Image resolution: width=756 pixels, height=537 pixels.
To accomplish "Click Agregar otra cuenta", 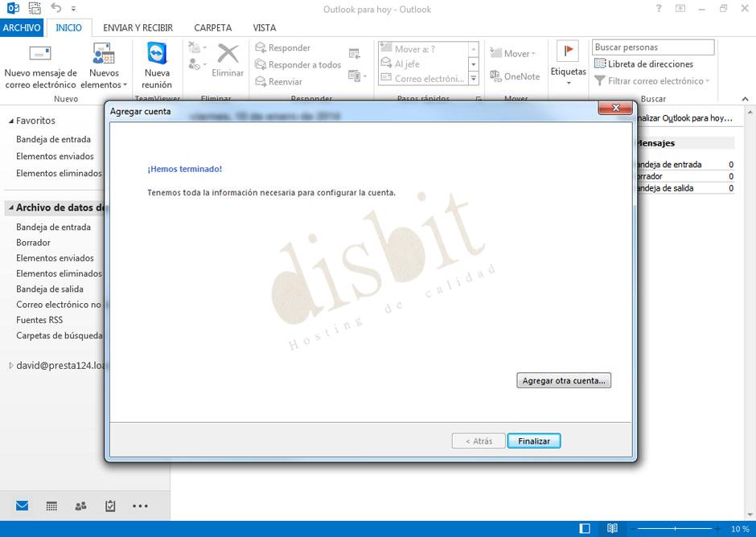I will point(563,380).
